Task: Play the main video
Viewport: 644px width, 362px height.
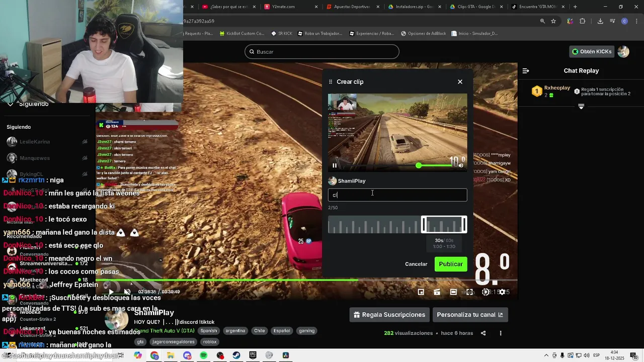Action: pyautogui.click(x=111, y=292)
